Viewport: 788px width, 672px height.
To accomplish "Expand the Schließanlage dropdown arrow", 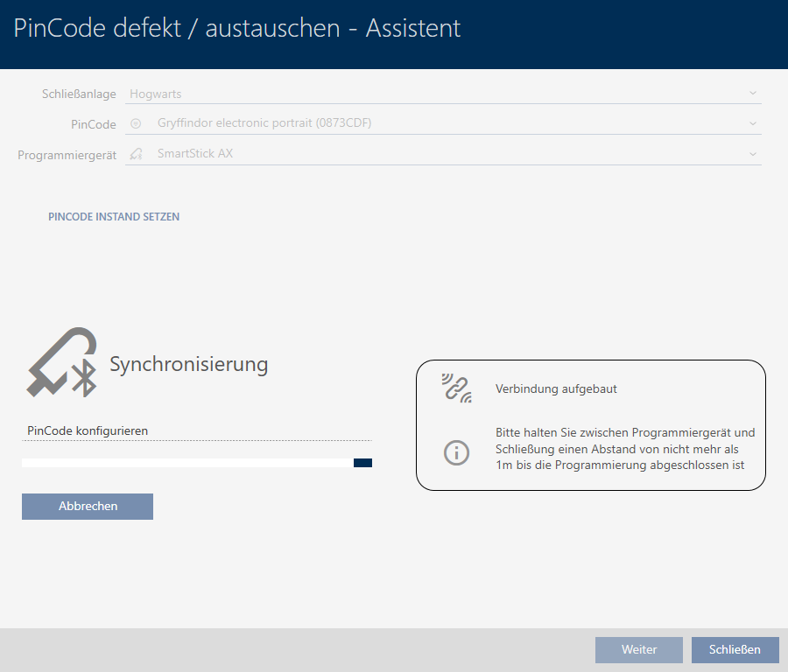I will (752, 94).
